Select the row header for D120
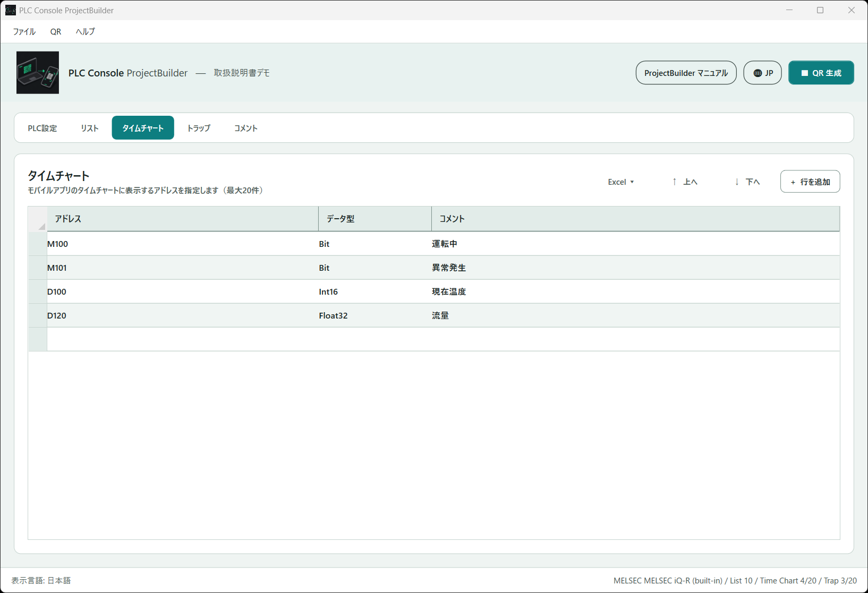The height and width of the screenshot is (593, 868). tap(38, 315)
